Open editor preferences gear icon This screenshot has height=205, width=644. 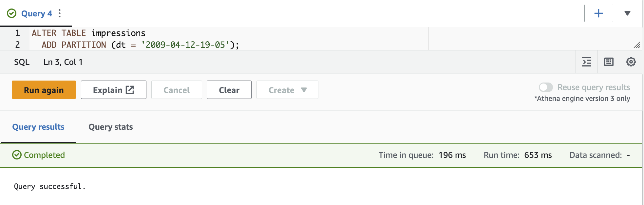tap(631, 62)
